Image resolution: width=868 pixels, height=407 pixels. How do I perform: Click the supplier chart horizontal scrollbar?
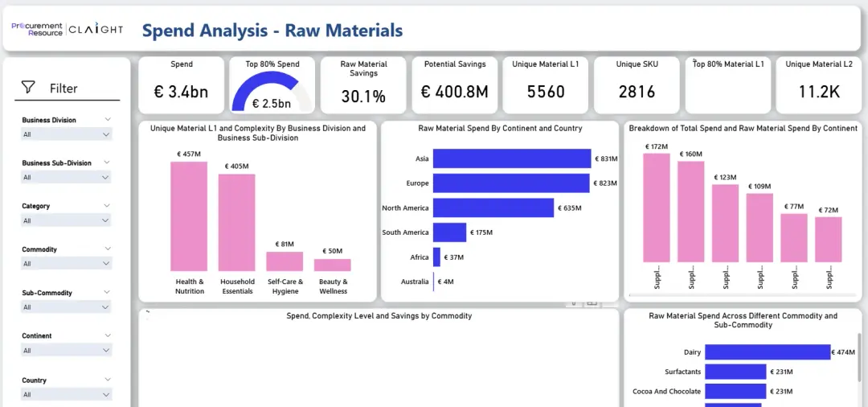742,296
